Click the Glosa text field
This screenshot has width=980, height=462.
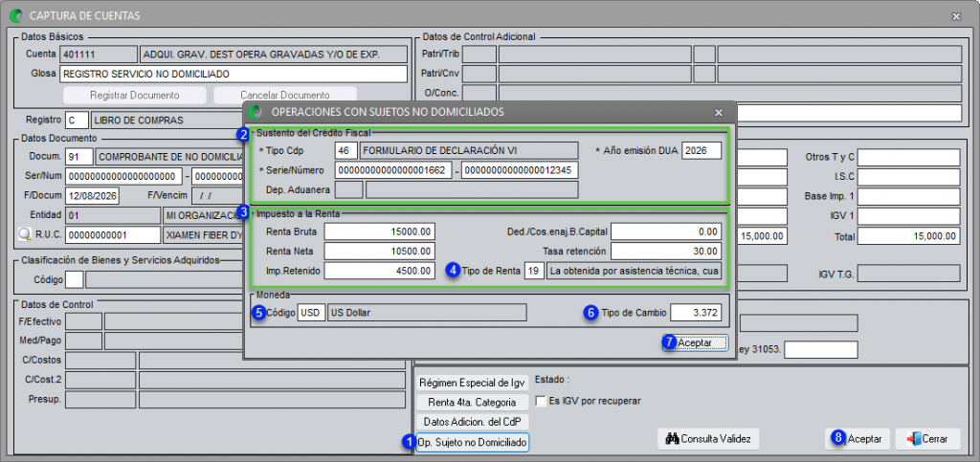click(x=234, y=75)
